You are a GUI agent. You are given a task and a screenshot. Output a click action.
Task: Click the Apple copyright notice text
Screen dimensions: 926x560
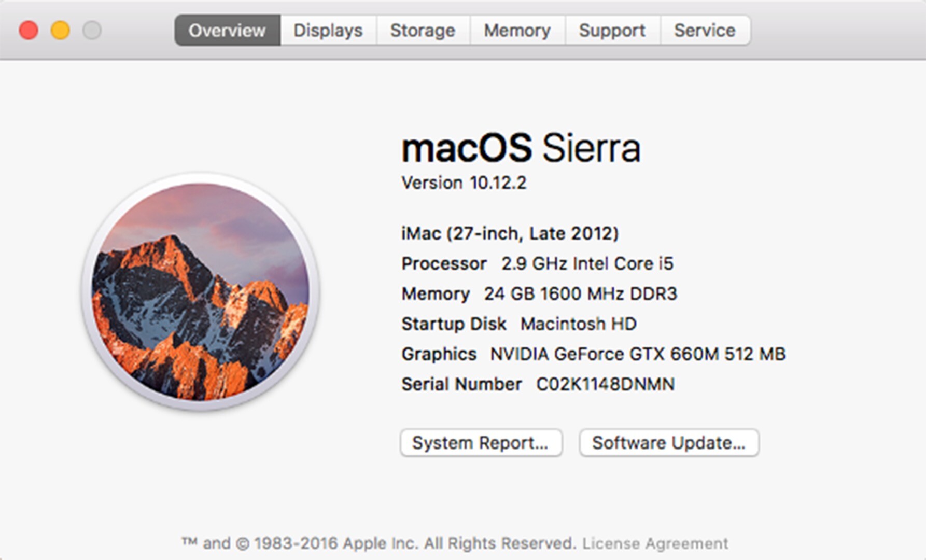click(x=378, y=544)
